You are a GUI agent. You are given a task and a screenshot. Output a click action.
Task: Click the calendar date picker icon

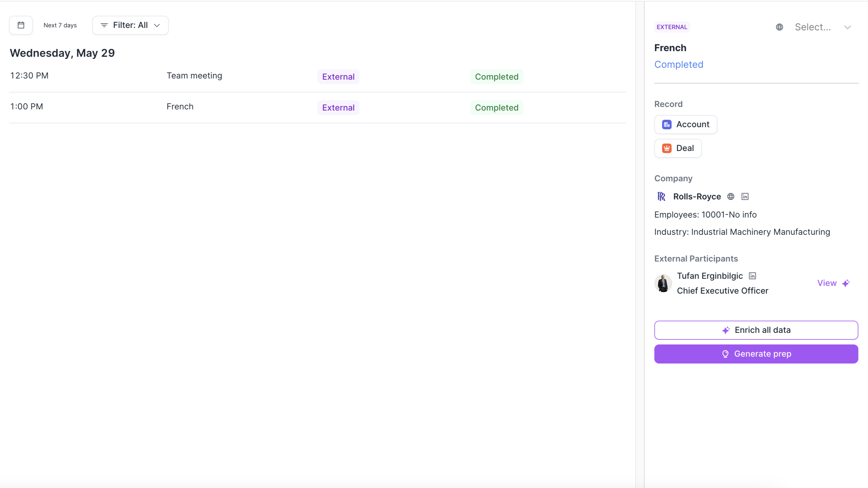(21, 25)
